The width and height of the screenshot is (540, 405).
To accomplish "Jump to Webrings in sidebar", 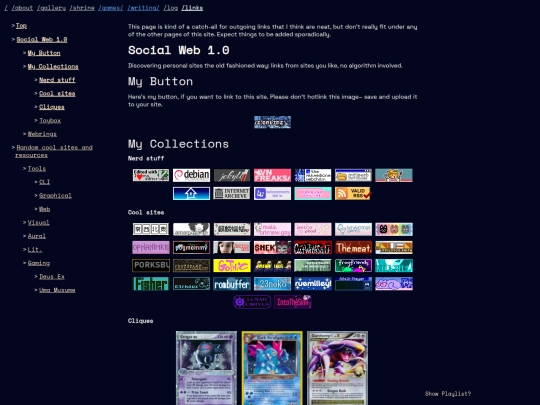I will (42, 134).
